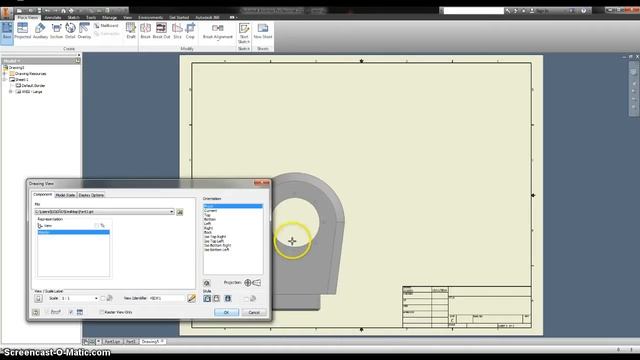
Task: Choose Hidden Line style button
Action: coord(207,298)
